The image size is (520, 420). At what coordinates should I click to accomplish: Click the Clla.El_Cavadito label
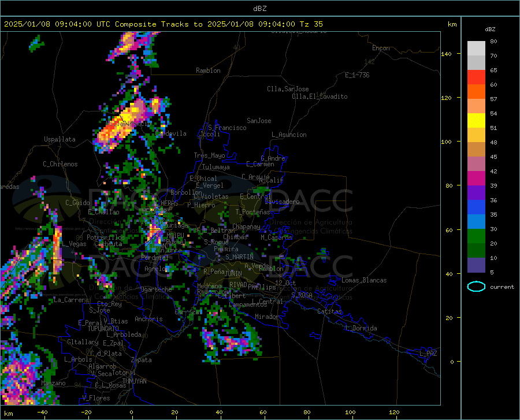320,96
